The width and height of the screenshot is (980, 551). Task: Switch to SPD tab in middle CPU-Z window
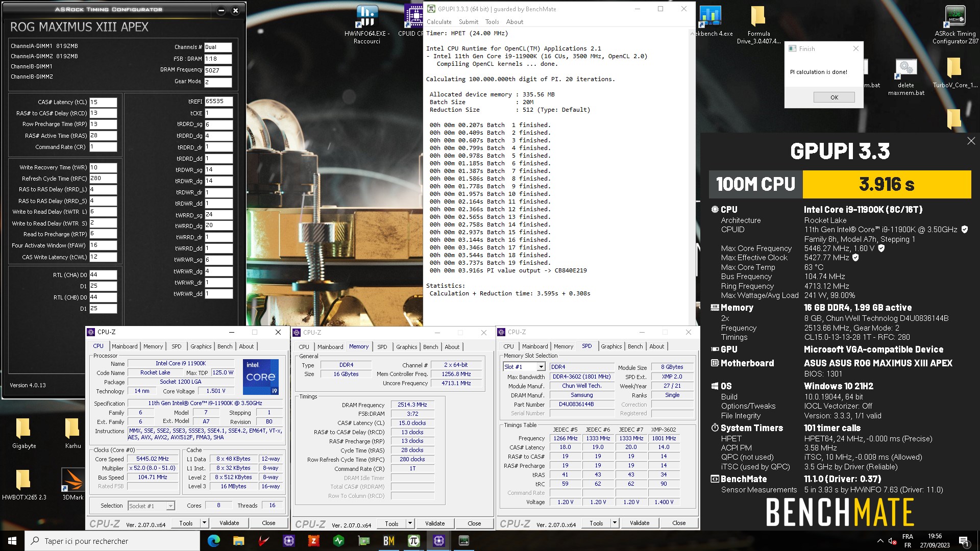tap(382, 347)
